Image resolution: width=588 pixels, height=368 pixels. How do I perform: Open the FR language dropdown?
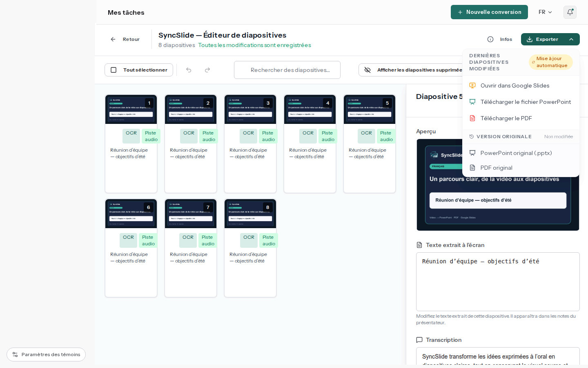click(x=545, y=12)
